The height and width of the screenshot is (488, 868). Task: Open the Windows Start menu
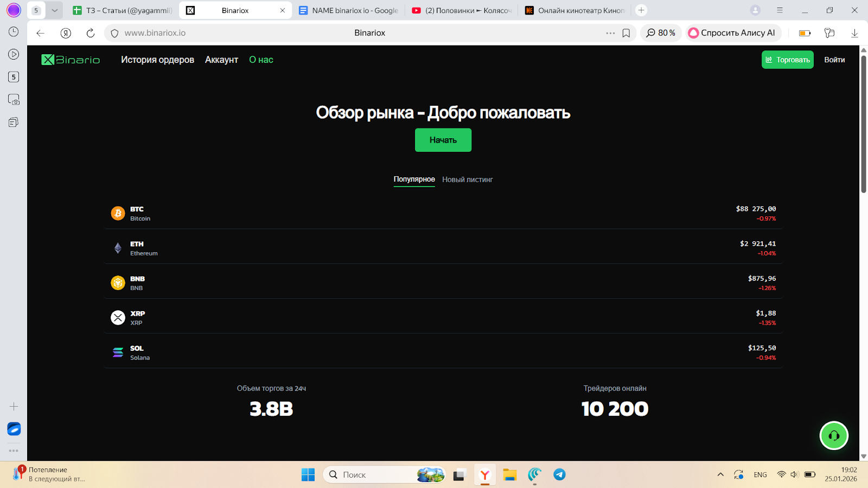click(x=308, y=474)
